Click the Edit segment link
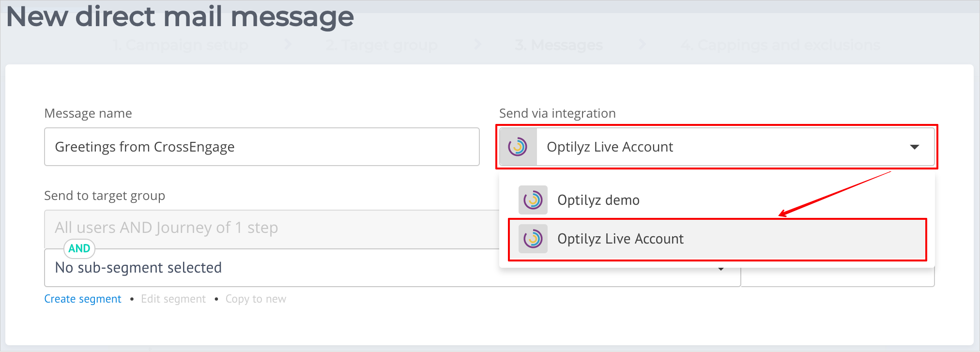 pos(173,299)
